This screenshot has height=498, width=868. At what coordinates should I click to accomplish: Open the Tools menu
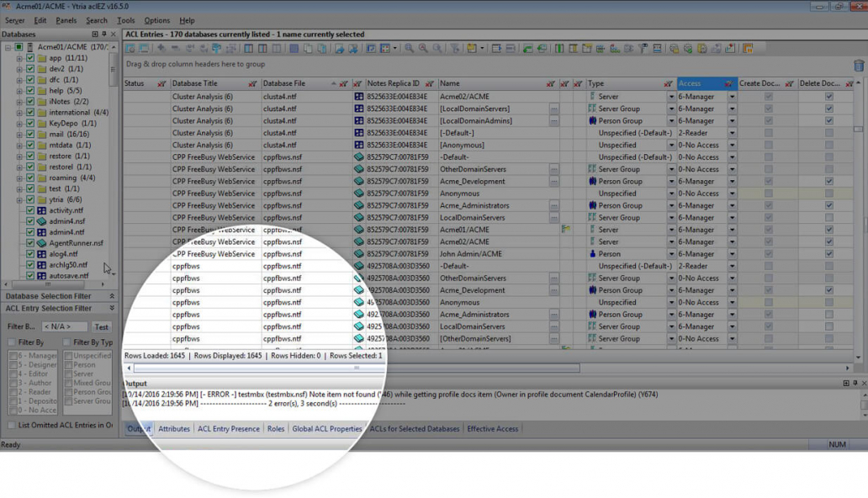pyautogui.click(x=125, y=20)
